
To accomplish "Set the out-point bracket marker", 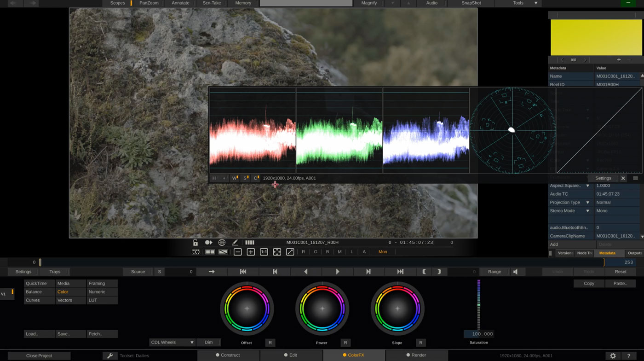I will coord(439,272).
